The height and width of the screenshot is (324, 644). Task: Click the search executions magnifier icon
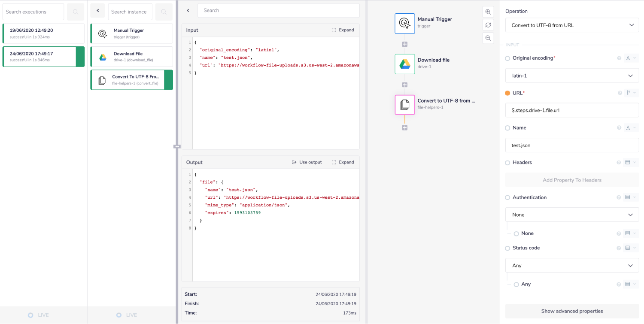point(76,12)
